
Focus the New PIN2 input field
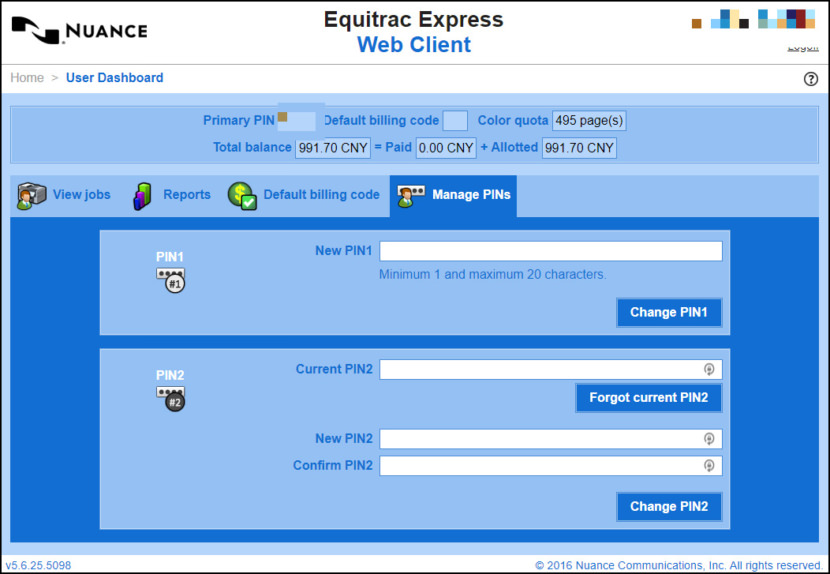tap(551, 438)
